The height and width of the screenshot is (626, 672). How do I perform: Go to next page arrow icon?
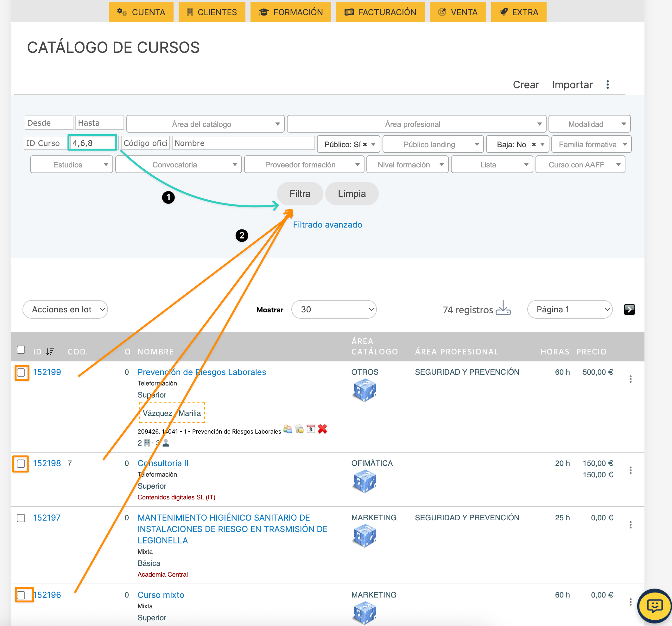629,310
